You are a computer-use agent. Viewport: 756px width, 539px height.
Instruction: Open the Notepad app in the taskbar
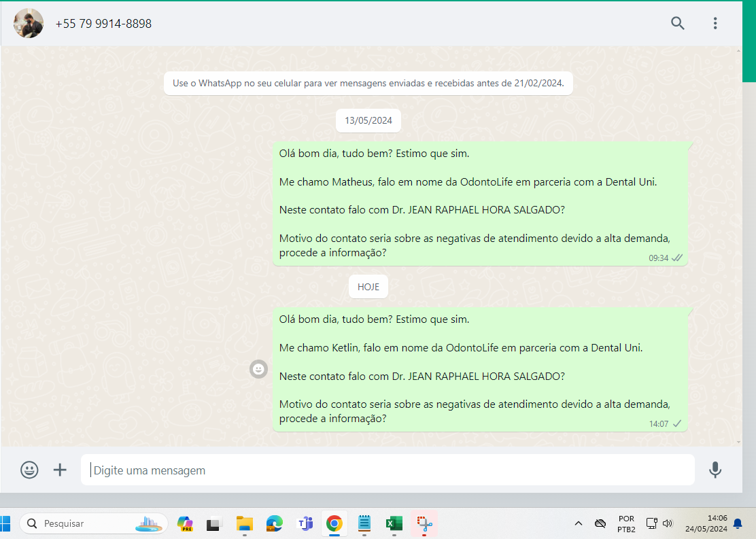tap(364, 523)
